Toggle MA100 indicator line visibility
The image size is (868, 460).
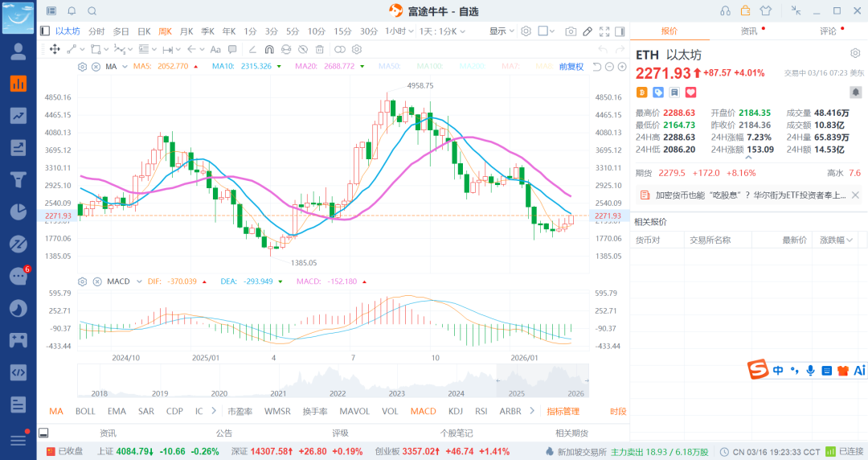(429, 67)
